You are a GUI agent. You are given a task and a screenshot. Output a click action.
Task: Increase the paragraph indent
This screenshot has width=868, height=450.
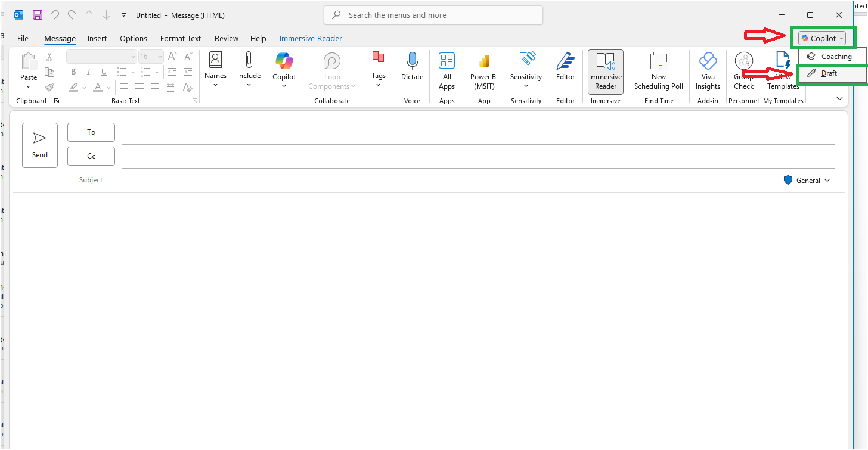click(x=188, y=72)
